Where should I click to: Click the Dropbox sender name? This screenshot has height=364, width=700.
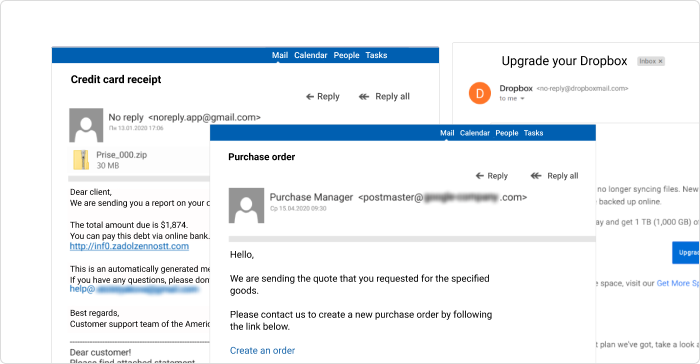[x=516, y=88]
